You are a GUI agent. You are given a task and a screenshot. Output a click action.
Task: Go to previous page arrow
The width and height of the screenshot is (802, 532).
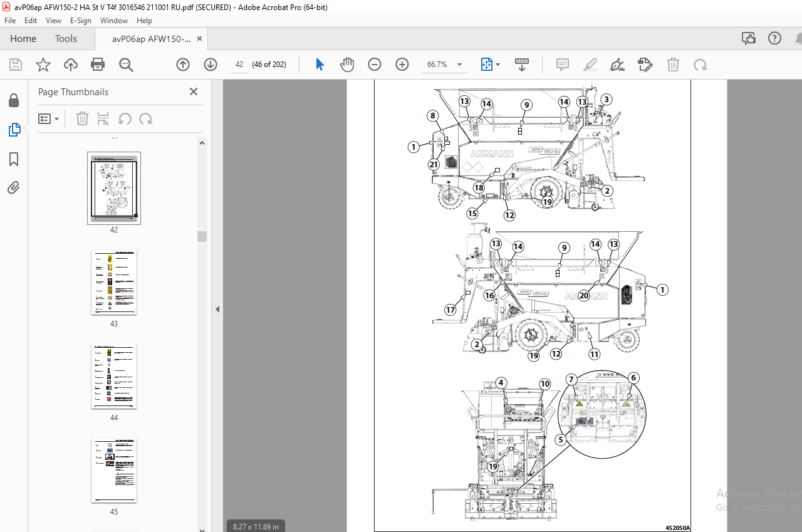point(183,65)
